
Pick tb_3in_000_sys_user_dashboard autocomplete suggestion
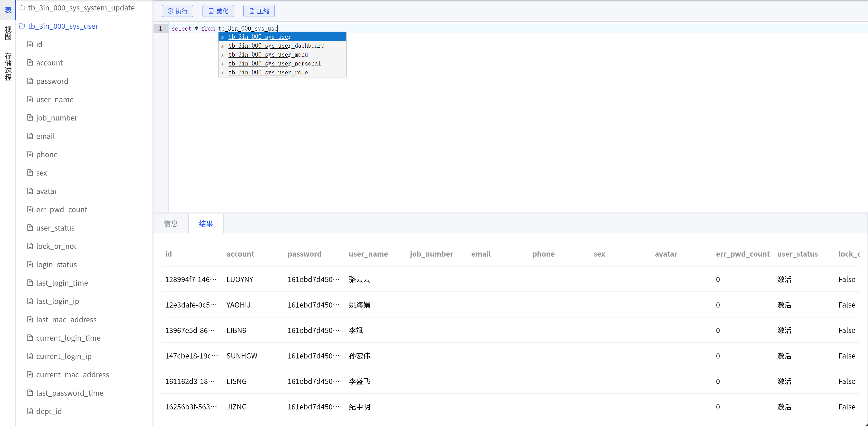click(282, 45)
